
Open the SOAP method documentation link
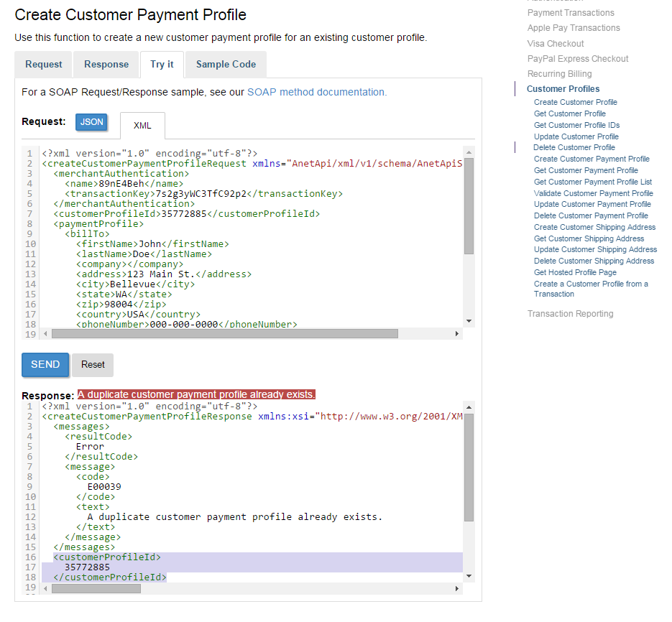coord(316,92)
